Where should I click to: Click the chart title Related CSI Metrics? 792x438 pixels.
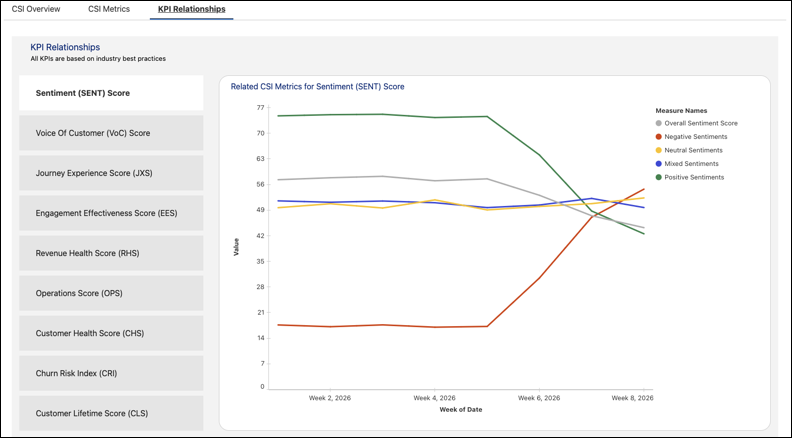pyautogui.click(x=317, y=86)
